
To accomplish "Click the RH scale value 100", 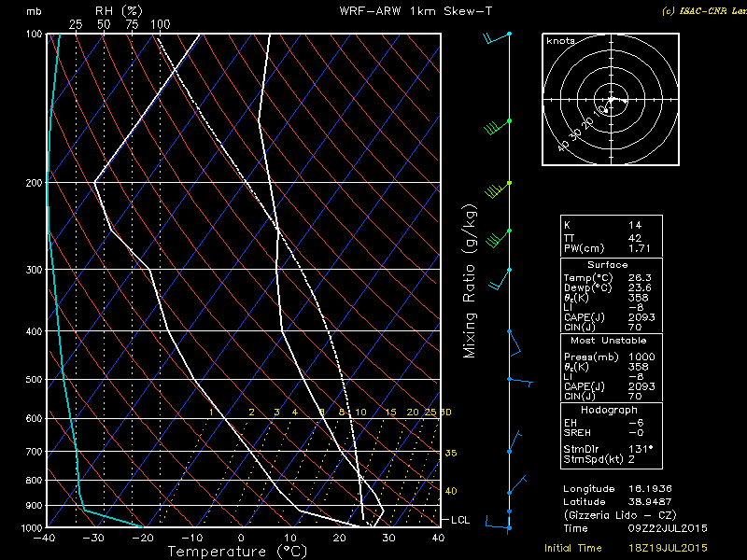I will 160,24.
